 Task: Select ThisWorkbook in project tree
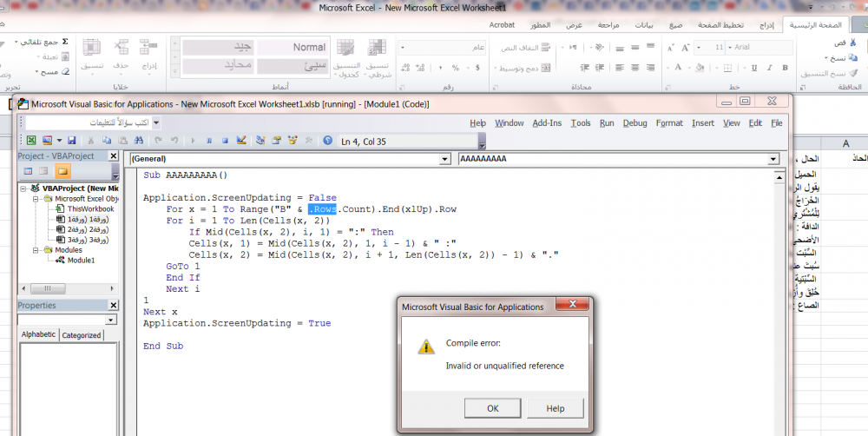[x=90, y=208]
